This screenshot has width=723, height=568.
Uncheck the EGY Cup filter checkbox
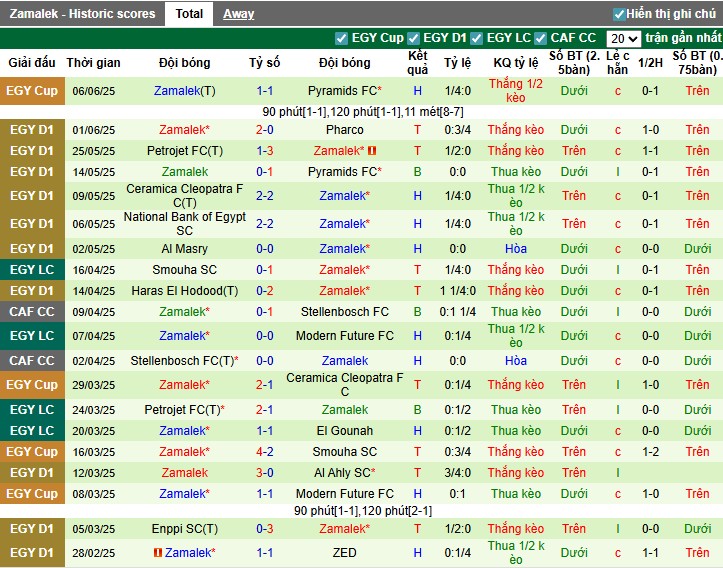tap(341, 38)
